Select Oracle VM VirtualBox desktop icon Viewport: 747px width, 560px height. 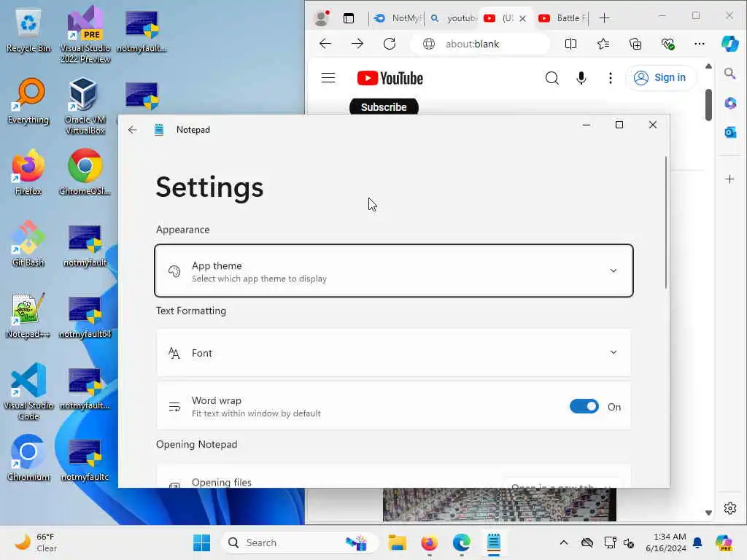(x=85, y=106)
